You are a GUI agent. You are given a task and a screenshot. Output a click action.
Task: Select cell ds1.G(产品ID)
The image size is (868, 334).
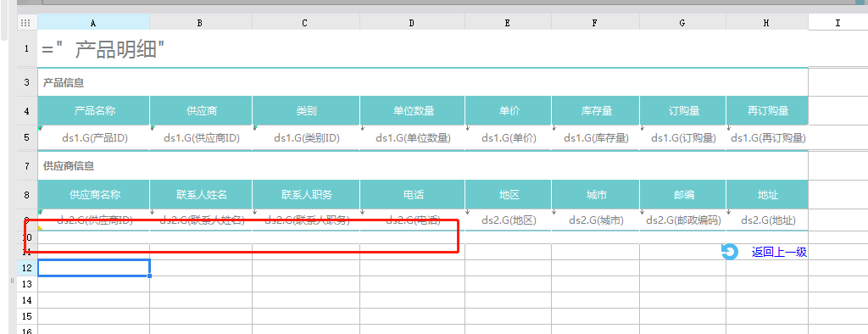pos(93,138)
